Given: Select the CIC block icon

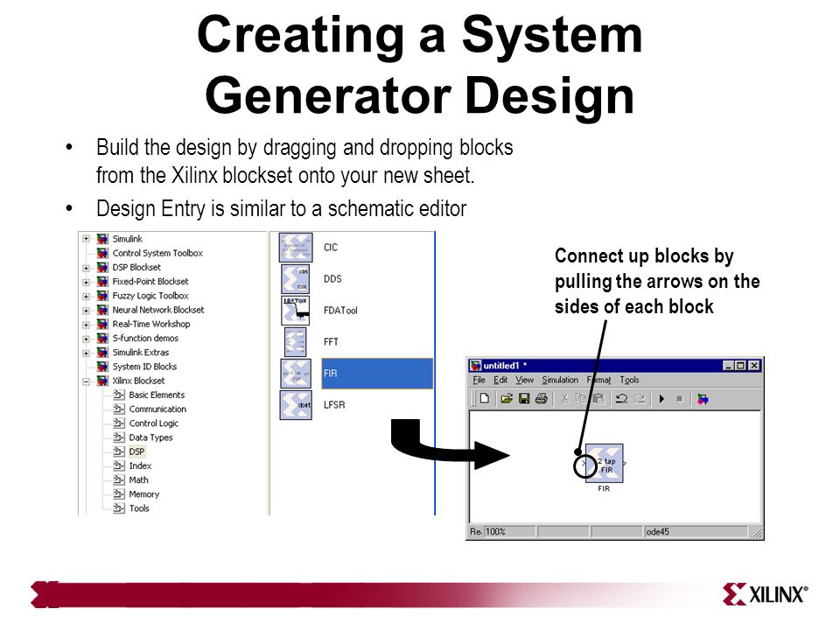Looking at the screenshot, I should point(295,248).
